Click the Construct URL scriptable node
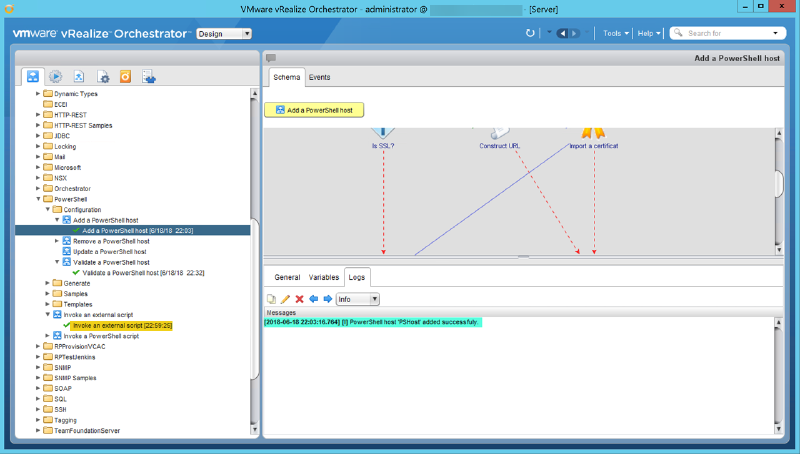 [x=499, y=138]
